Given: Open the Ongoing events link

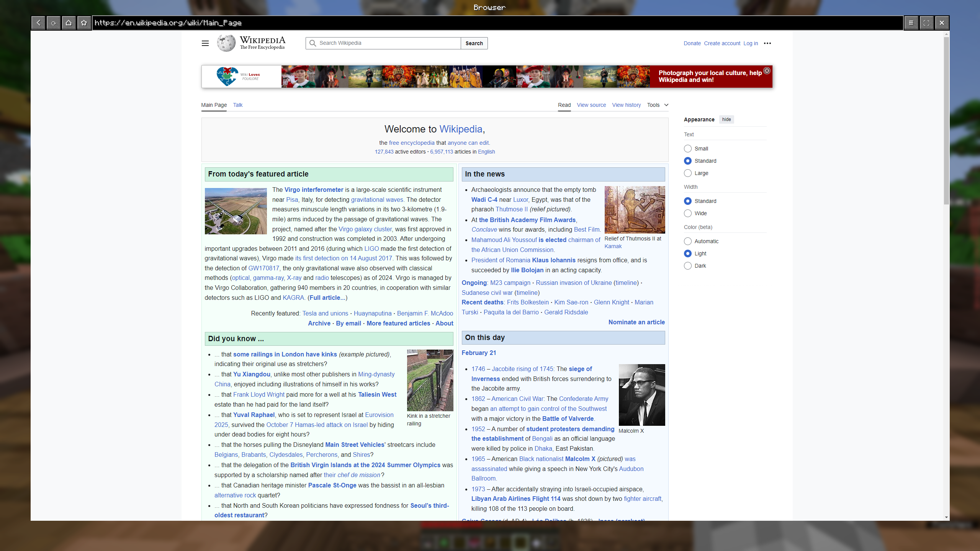Looking at the screenshot, I should click(474, 283).
